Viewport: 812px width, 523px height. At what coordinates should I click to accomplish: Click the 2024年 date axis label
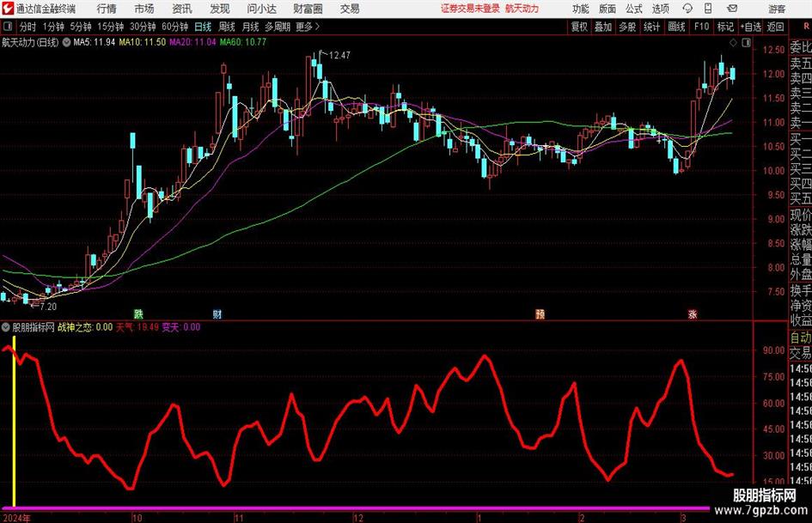pyautogui.click(x=16, y=518)
